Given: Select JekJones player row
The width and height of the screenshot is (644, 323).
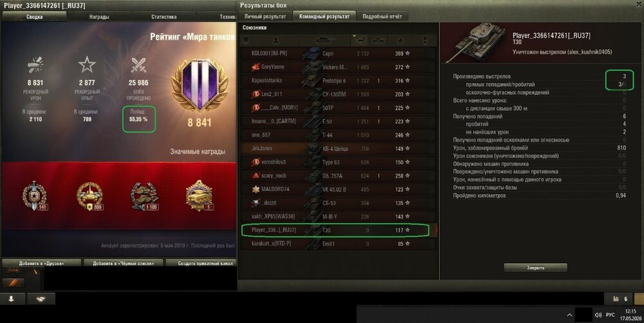Looking at the screenshot, I should (x=339, y=148).
